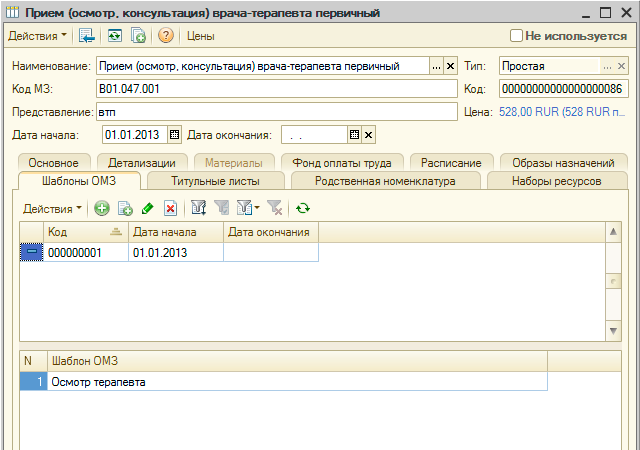The width and height of the screenshot is (640, 450).
Task: Open the Расписание tab
Action: 451,162
